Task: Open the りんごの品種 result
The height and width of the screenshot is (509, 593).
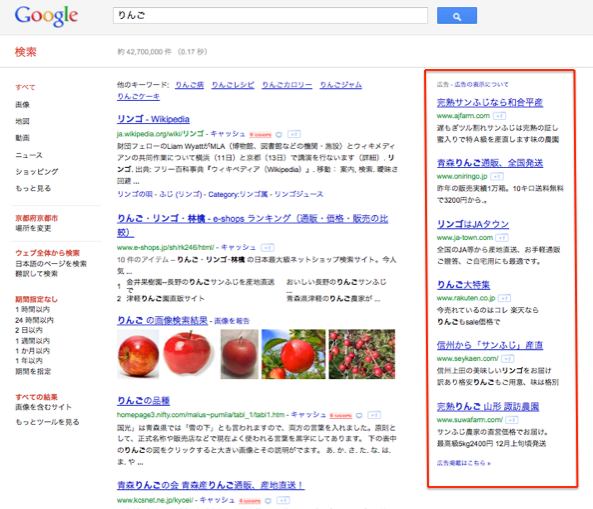Action: pos(143,400)
